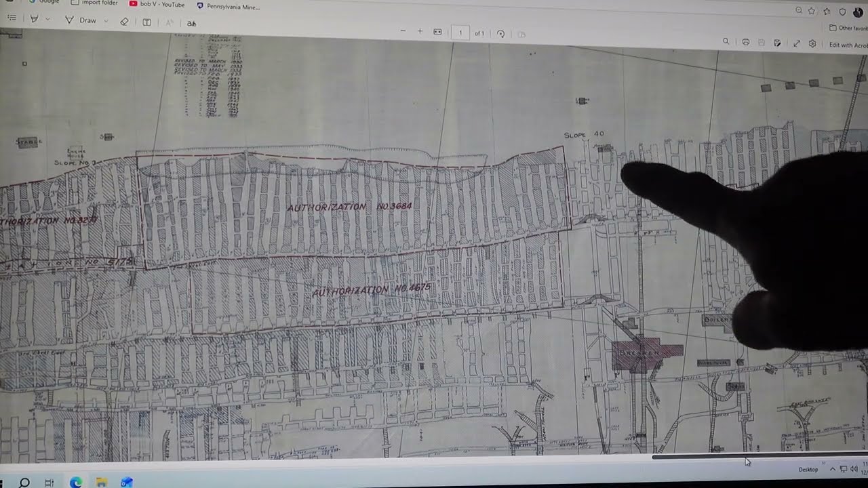
Task: Open the PDF table of contents icon
Action: (12, 17)
